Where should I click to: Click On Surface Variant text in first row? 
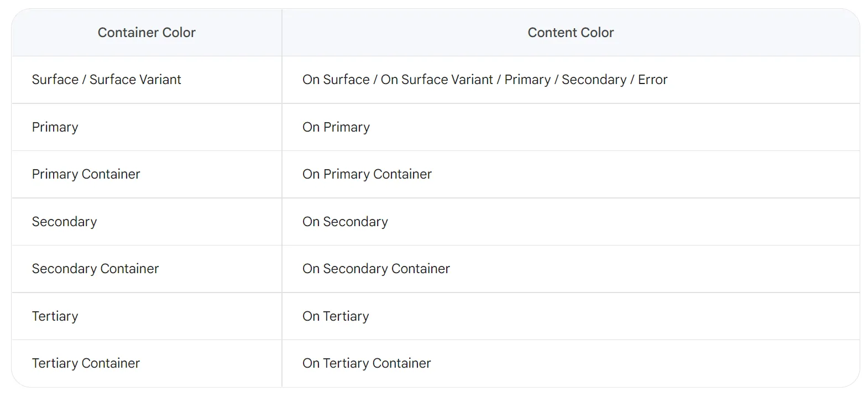click(437, 80)
